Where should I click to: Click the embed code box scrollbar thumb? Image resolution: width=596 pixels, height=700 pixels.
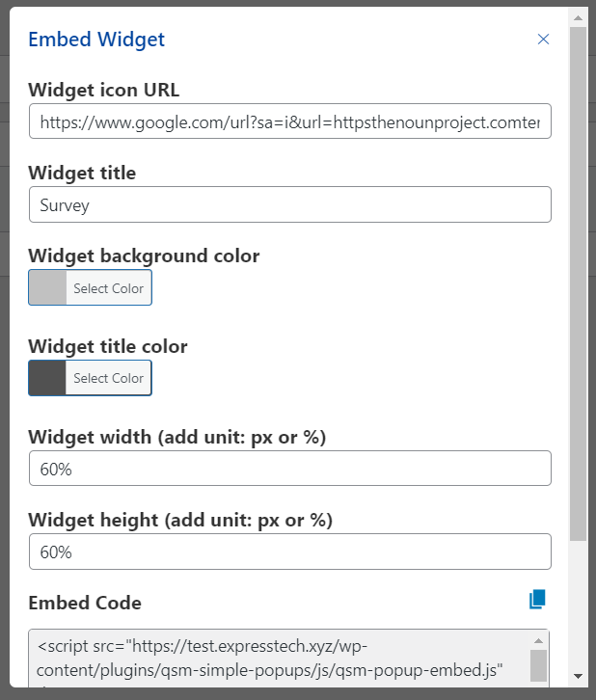[x=539, y=665]
